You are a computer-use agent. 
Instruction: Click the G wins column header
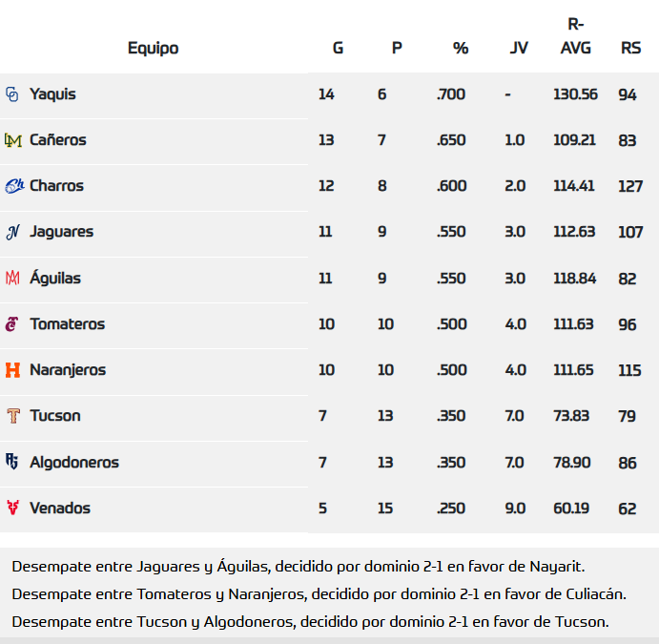[338, 48]
